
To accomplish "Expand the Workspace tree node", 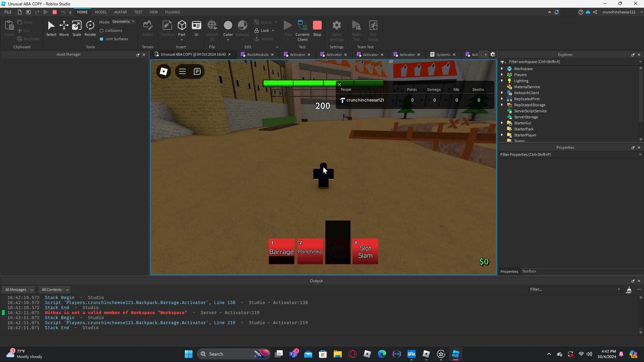I will (502, 69).
